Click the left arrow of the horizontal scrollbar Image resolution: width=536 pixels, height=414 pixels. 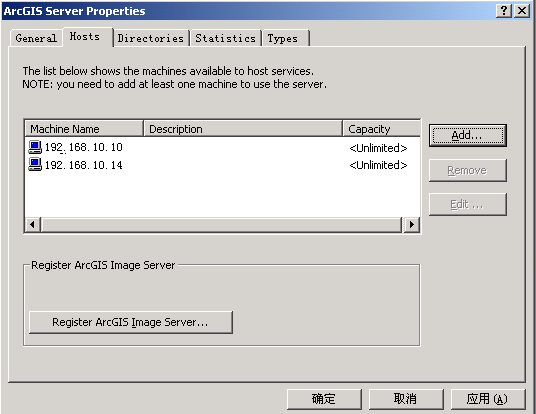(x=33, y=225)
